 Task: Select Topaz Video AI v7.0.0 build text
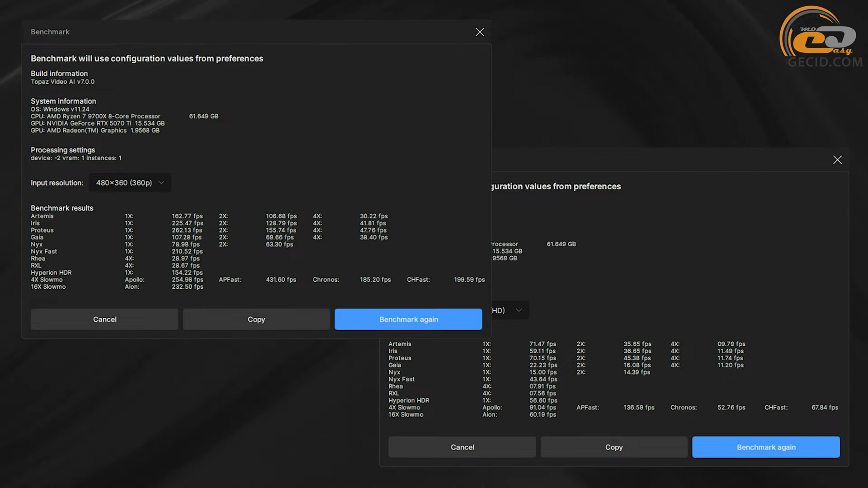[x=62, y=82]
